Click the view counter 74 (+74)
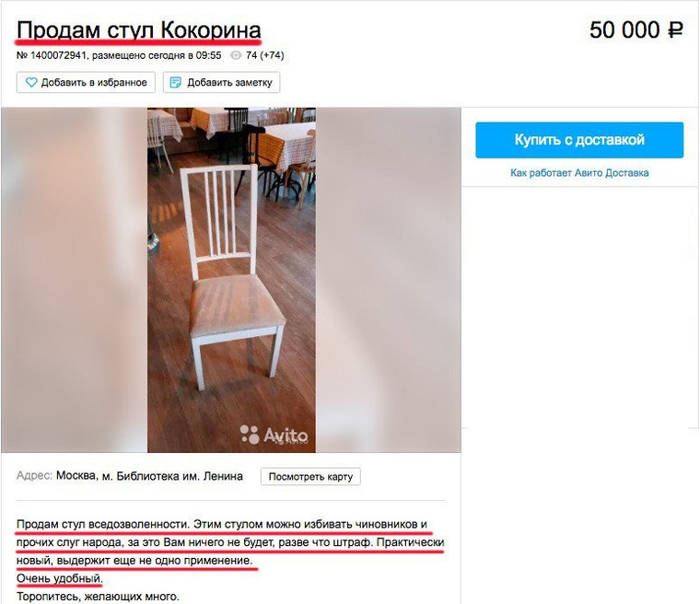This screenshot has width=700, height=604. click(x=264, y=55)
